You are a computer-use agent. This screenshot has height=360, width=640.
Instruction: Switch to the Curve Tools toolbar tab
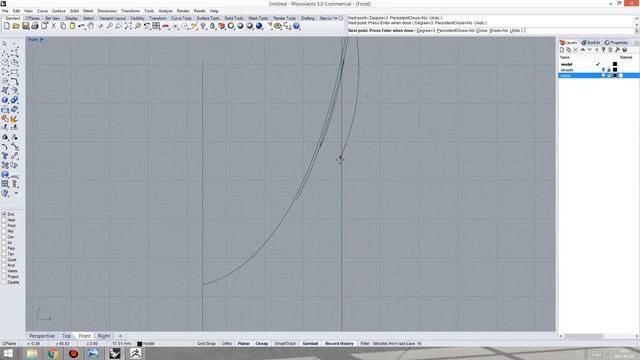[181, 18]
